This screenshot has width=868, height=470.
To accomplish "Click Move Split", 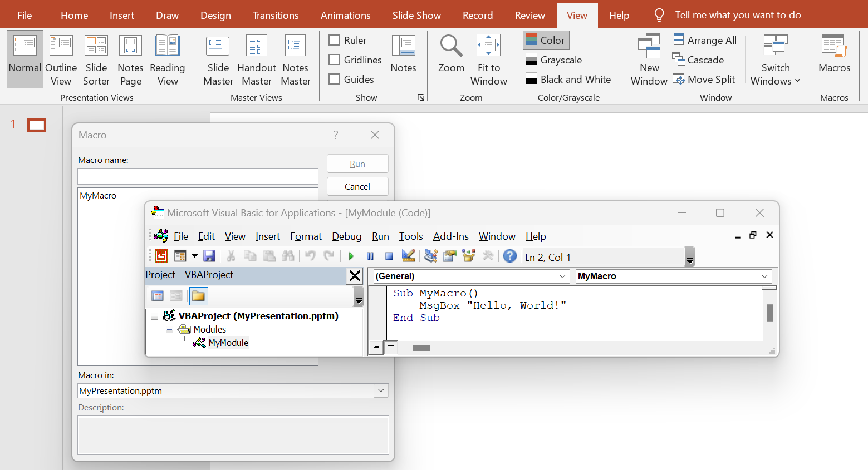I will point(704,79).
